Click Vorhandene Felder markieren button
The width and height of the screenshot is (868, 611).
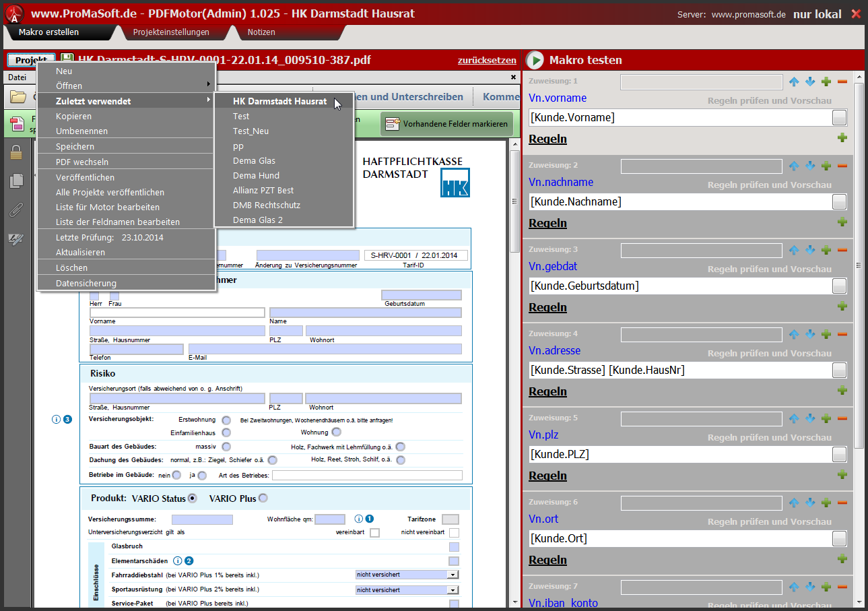point(446,123)
